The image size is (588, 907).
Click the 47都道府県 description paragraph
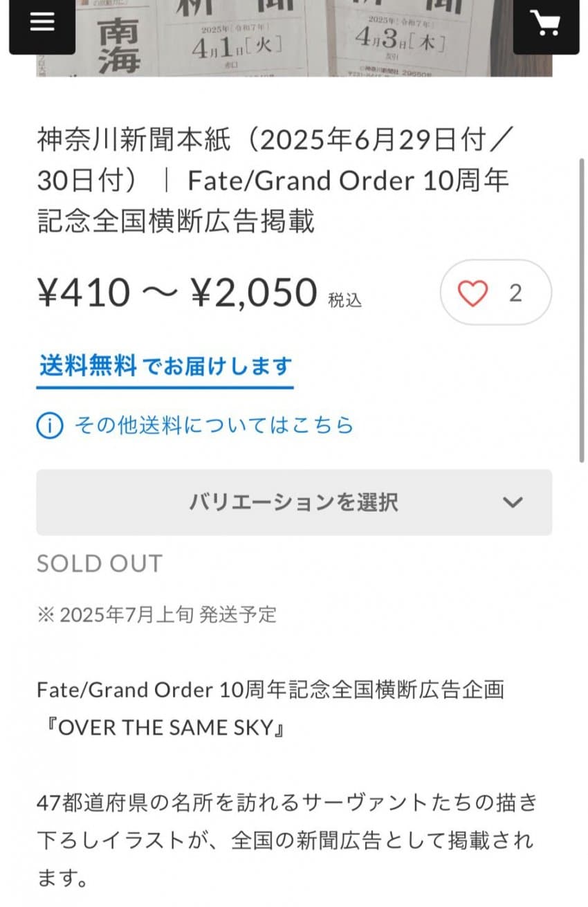(286, 840)
